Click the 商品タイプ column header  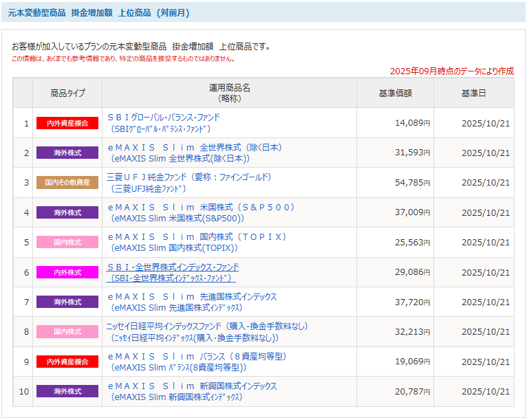pos(67,93)
